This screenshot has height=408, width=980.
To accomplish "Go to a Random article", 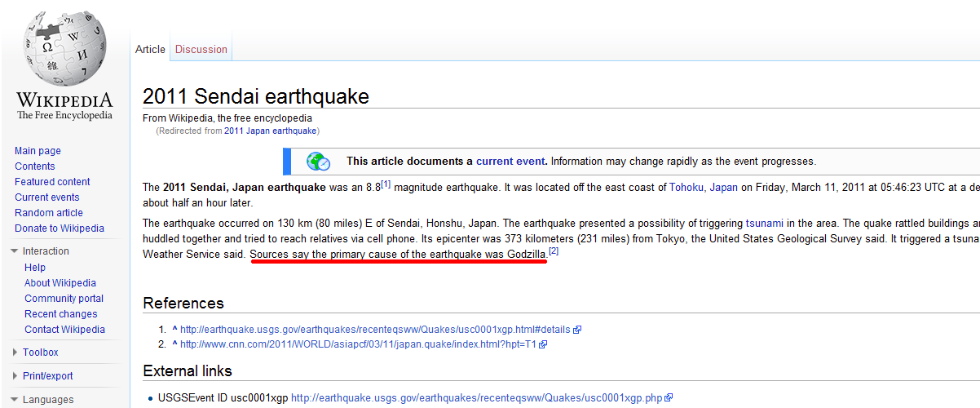I will [x=49, y=213].
